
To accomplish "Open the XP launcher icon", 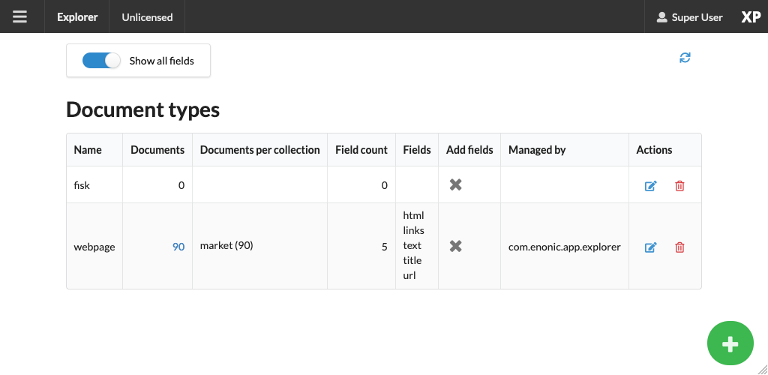I will [x=750, y=17].
